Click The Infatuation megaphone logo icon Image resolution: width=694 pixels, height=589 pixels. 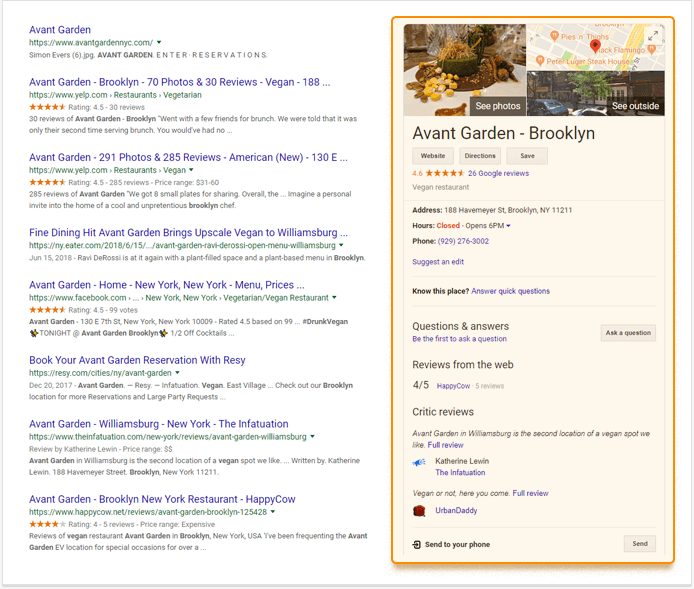click(x=419, y=462)
